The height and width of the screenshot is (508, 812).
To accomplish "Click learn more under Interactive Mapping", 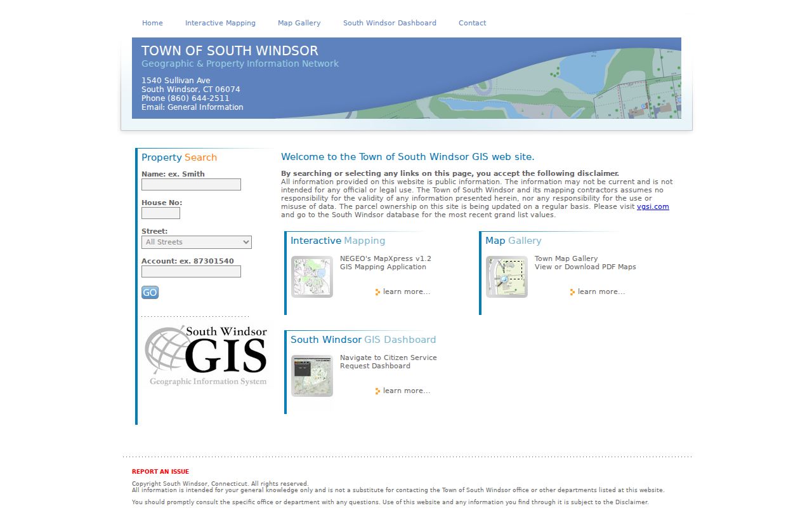I will click(407, 292).
